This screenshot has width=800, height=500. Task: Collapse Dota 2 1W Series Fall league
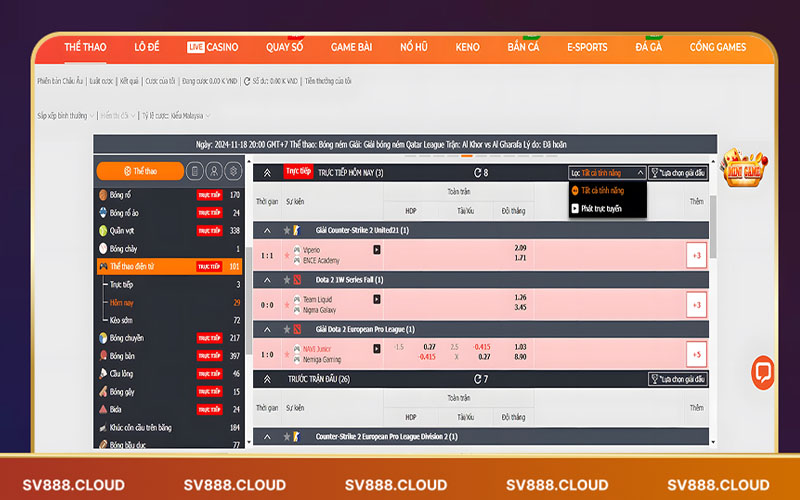pyautogui.click(x=267, y=280)
